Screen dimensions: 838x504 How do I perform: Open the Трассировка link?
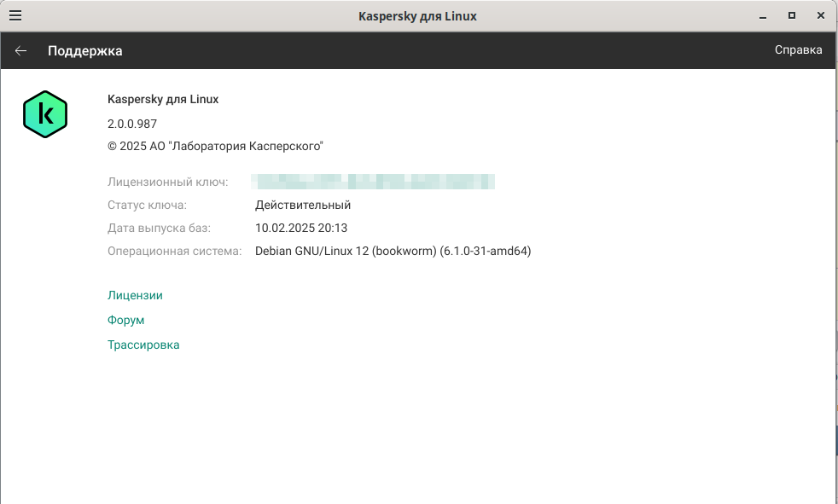pos(143,345)
